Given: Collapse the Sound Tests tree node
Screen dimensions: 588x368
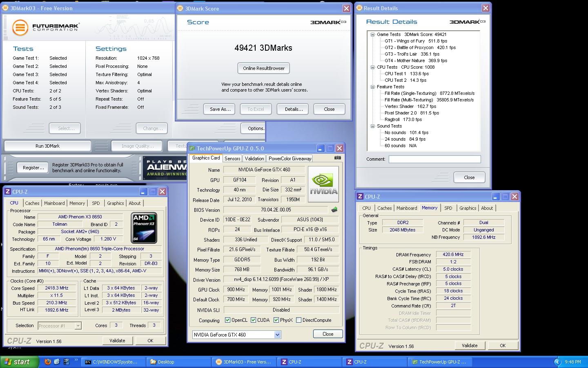Looking at the screenshot, I should (372, 126).
